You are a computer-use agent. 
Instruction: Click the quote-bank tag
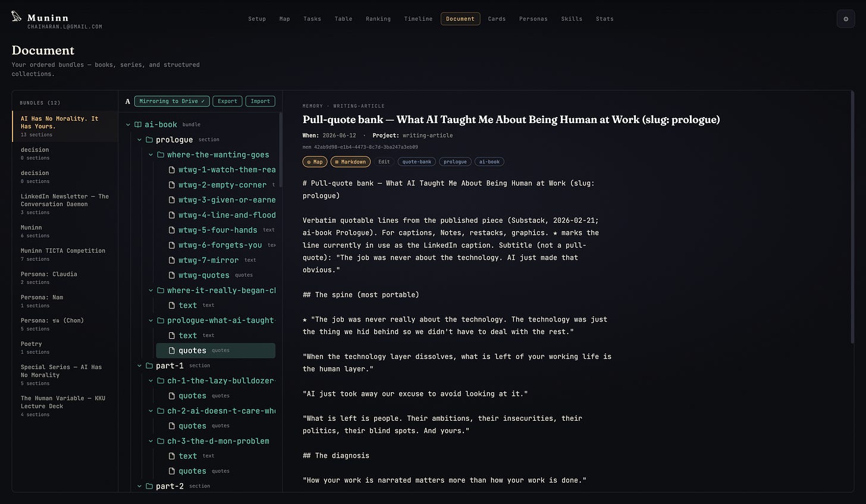click(x=417, y=162)
